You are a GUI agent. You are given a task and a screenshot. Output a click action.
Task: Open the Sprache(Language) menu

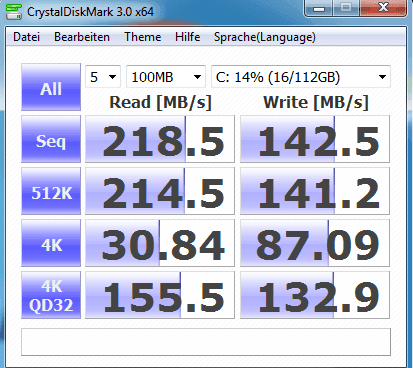(265, 37)
